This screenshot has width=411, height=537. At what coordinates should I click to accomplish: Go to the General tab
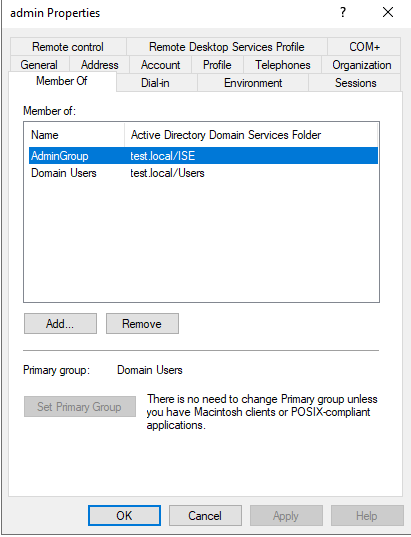[x=39, y=65]
